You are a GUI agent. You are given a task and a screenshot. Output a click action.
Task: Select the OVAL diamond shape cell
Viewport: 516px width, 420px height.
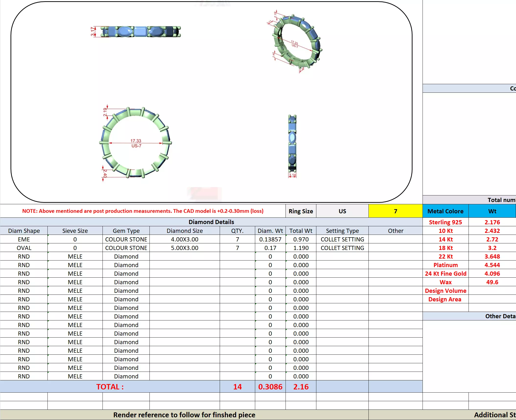click(24, 248)
